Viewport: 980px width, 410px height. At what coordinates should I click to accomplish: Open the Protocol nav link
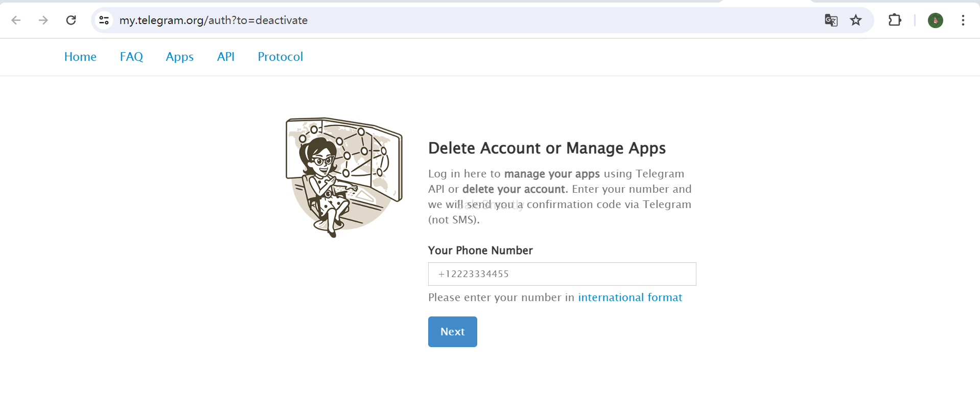point(280,57)
